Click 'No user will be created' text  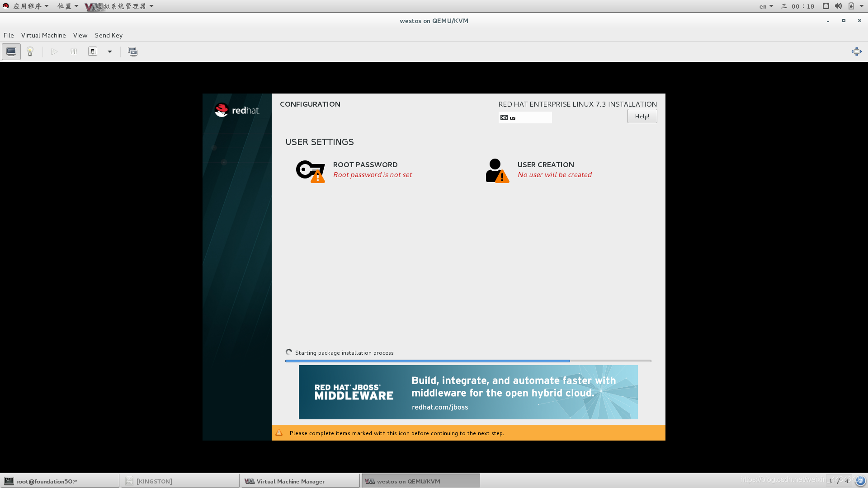(x=554, y=175)
